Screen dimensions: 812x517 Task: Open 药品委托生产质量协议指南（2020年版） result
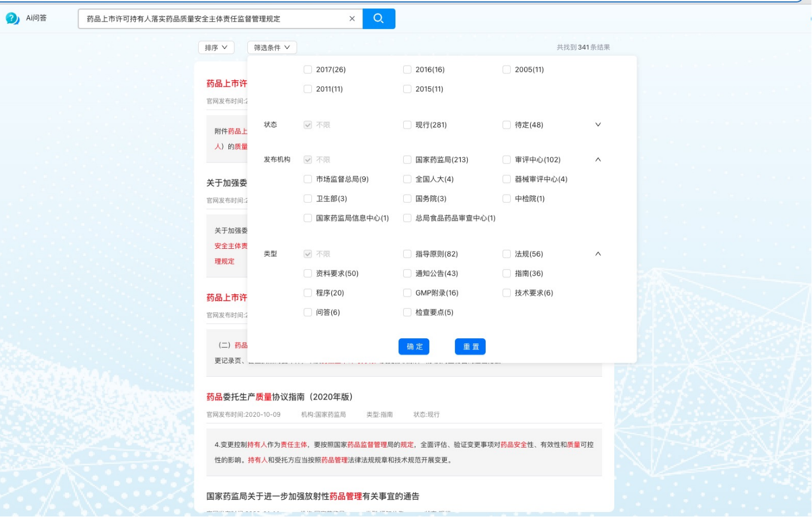click(280, 397)
